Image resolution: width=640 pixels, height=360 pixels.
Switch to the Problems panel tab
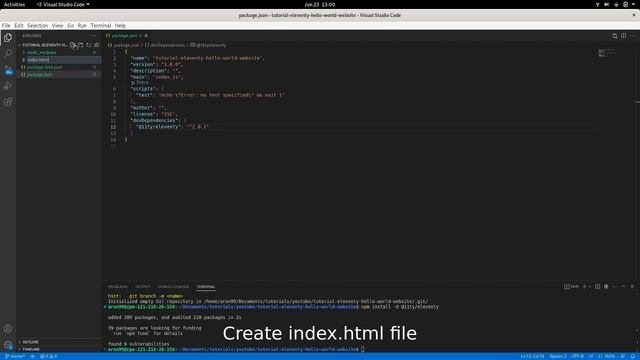tap(118, 287)
